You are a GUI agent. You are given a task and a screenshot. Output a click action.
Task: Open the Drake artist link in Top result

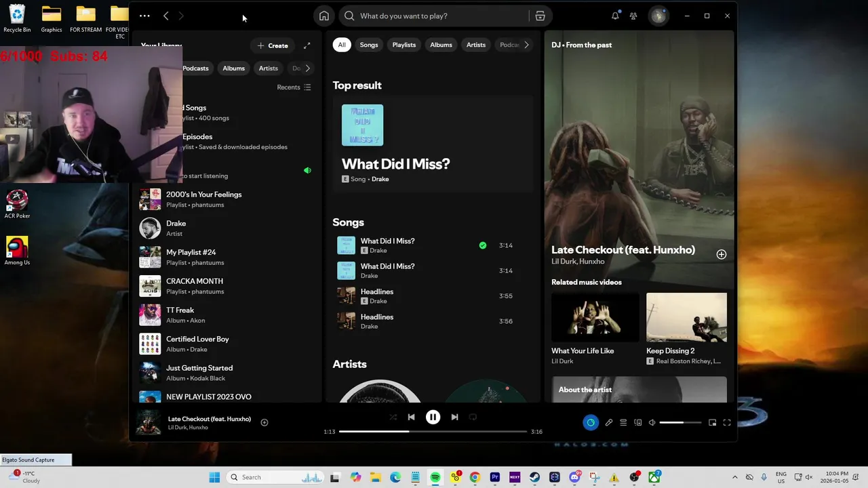380,179
